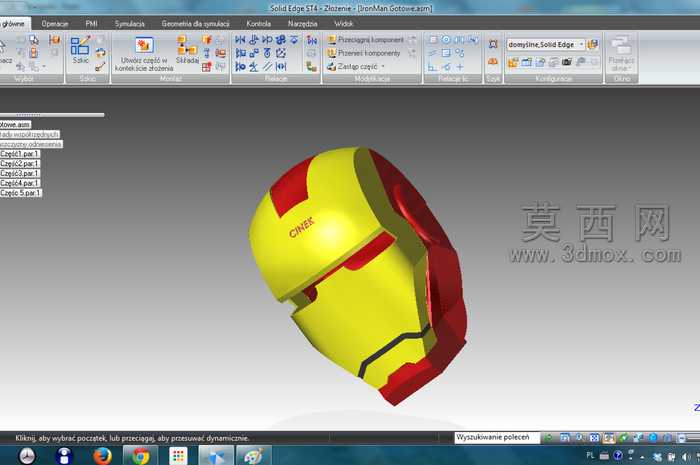
Task: Click the green refresh icon in status bar
Action: point(549,438)
